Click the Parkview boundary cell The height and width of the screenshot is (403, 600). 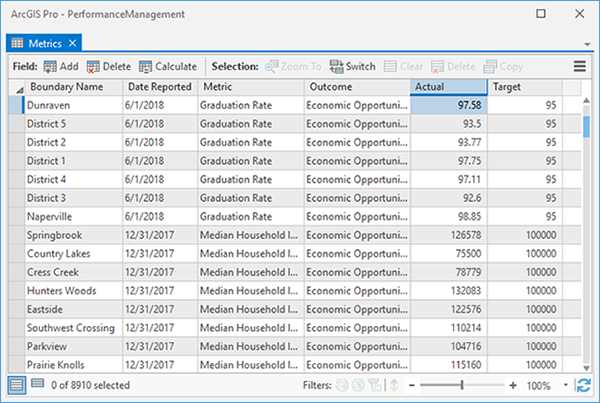tap(73, 347)
